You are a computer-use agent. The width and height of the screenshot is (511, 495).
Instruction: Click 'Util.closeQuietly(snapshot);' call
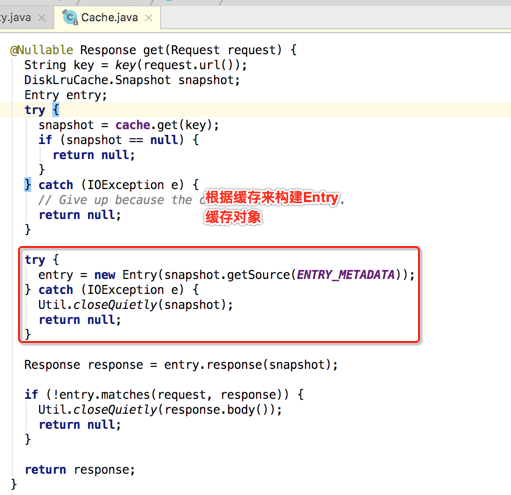point(135,305)
